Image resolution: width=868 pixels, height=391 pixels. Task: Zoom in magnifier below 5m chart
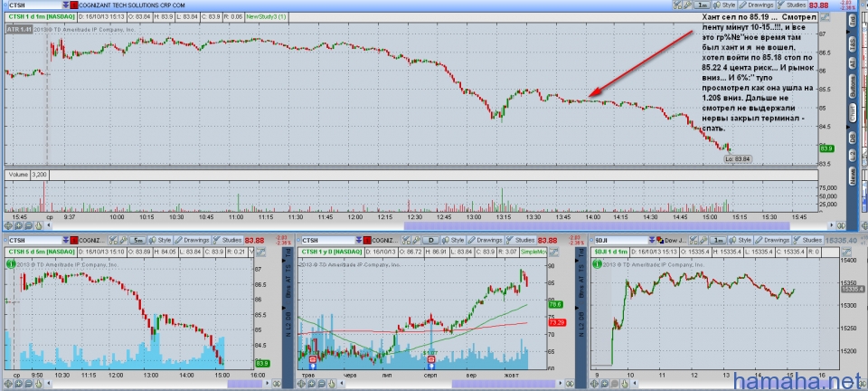click(18, 383)
